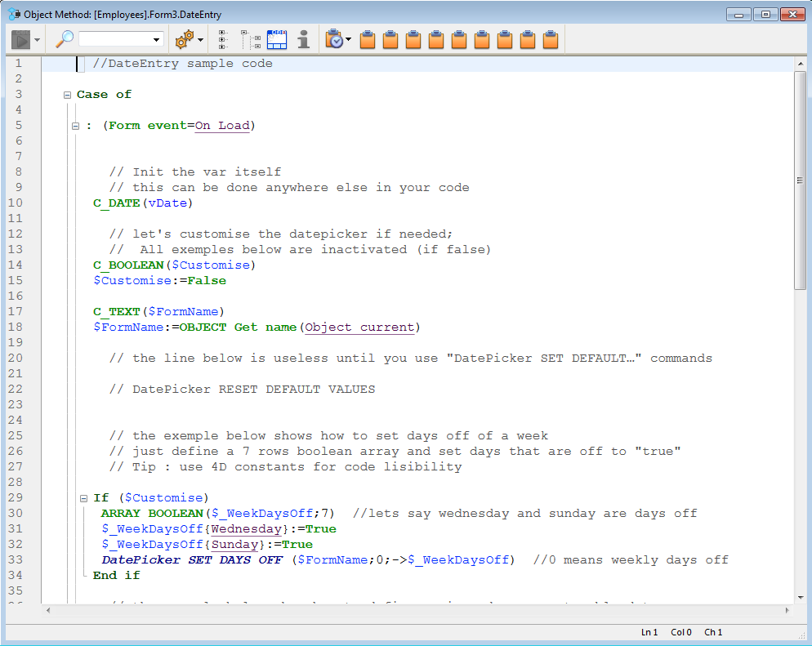Click the first orange clipboard icon

coord(368,39)
